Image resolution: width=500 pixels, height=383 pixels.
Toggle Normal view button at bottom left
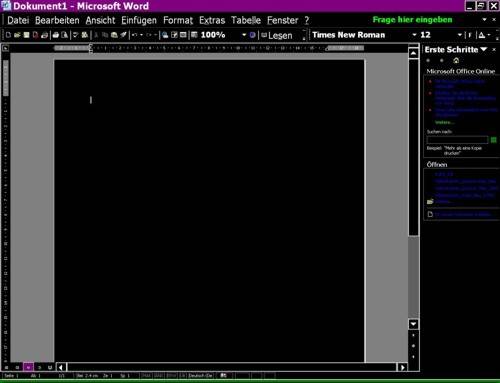(x=6, y=367)
